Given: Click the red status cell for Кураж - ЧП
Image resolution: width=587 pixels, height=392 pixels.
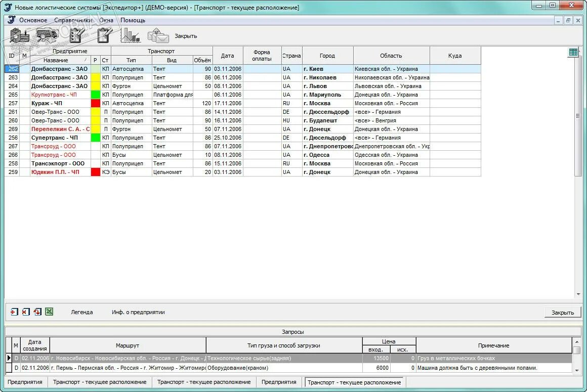Looking at the screenshot, I should coord(96,103).
